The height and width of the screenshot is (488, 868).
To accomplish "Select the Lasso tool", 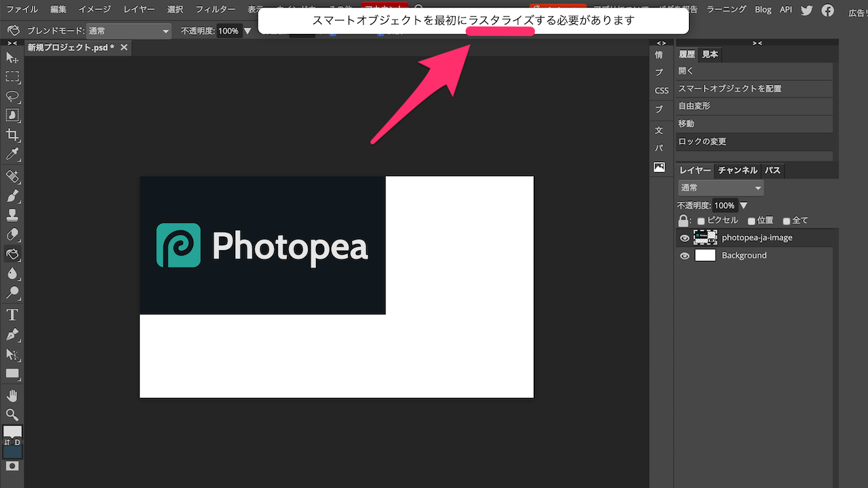I will (x=12, y=96).
